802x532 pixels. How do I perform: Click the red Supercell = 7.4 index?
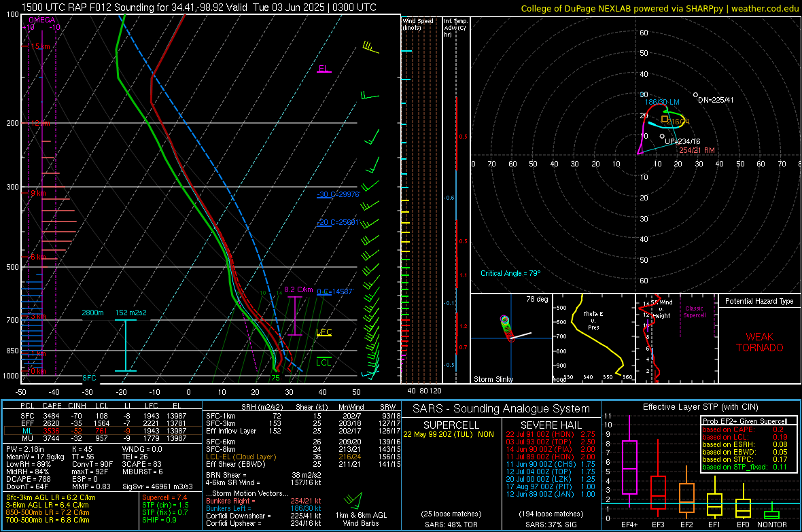pos(164,497)
